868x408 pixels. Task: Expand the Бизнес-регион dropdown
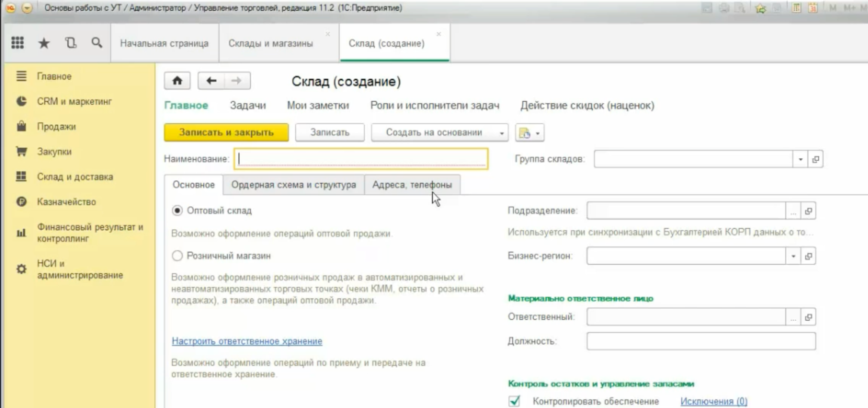794,256
